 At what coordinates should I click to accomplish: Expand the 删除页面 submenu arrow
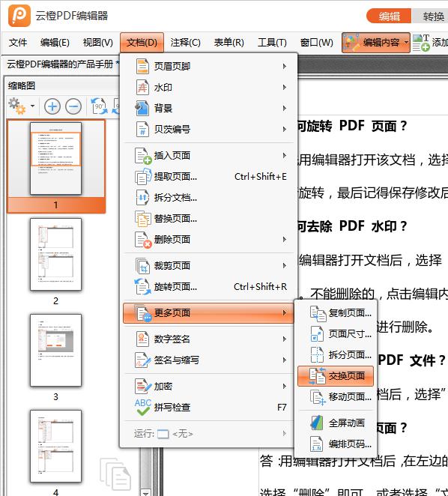pos(285,240)
